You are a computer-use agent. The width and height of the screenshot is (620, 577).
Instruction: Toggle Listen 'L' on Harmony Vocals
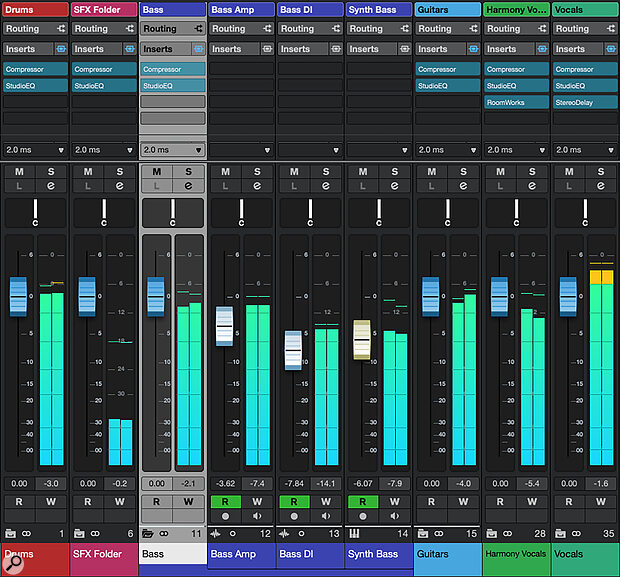(x=500, y=186)
